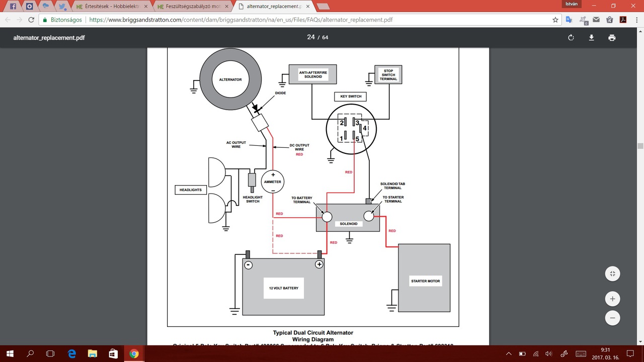Click the total page count 64
This screenshot has height=362, width=644.
[325, 38]
